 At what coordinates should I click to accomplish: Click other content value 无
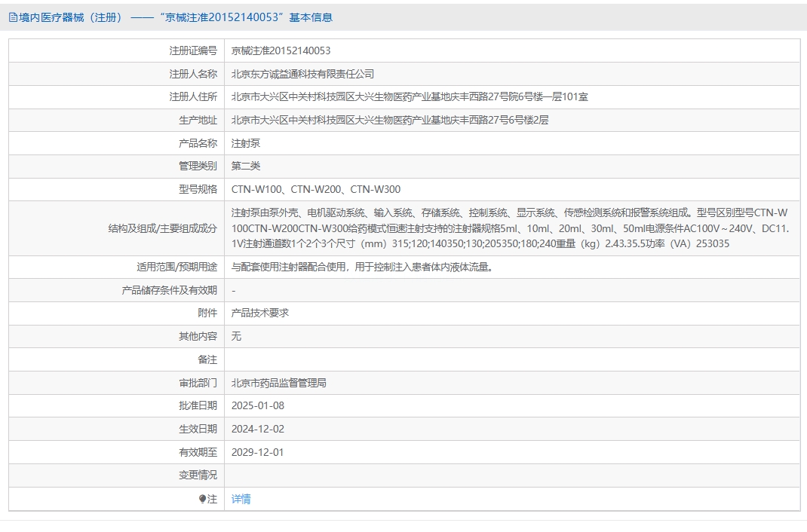pyautogui.click(x=236, y=336)
